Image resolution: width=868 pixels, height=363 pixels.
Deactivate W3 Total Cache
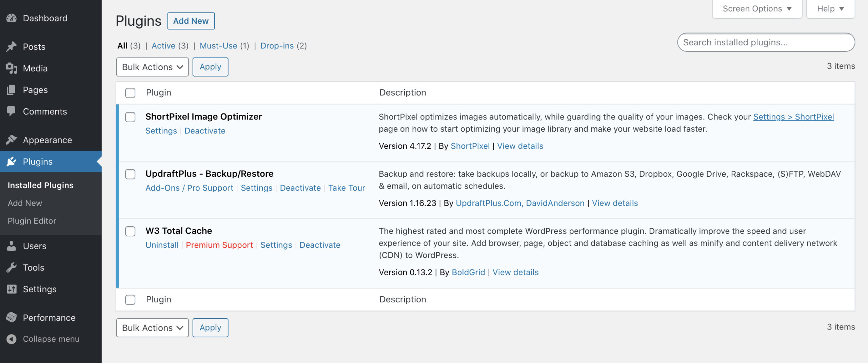(320, 245)
